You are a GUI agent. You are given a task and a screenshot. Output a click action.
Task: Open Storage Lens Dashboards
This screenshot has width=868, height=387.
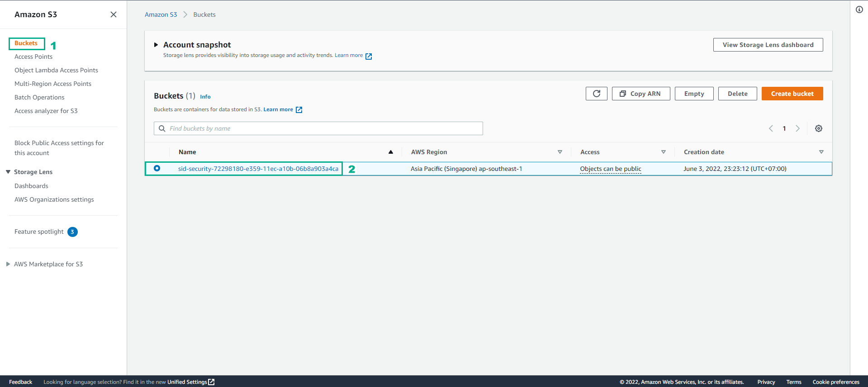pyautogui.click(x=31, y=186)
